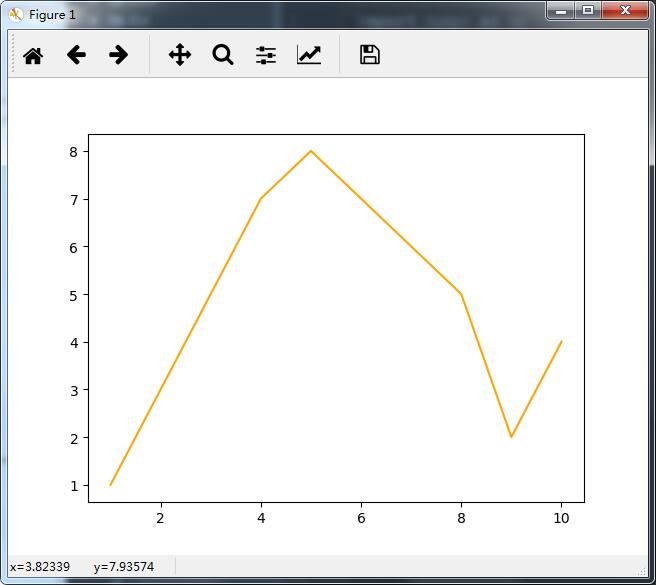This screenshot has width=656, height=585.
Task: Click the x-axis tick label 10
Action: (x=561, y=518)
